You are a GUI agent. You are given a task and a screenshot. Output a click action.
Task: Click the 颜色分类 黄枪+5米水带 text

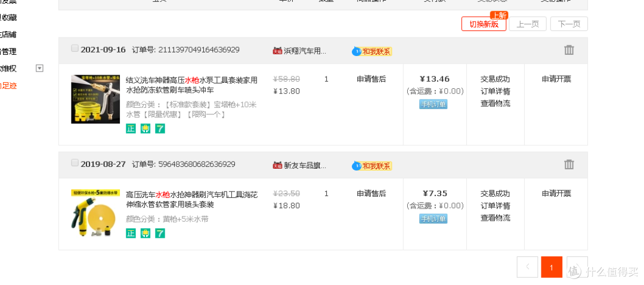(x=167, y=219)
